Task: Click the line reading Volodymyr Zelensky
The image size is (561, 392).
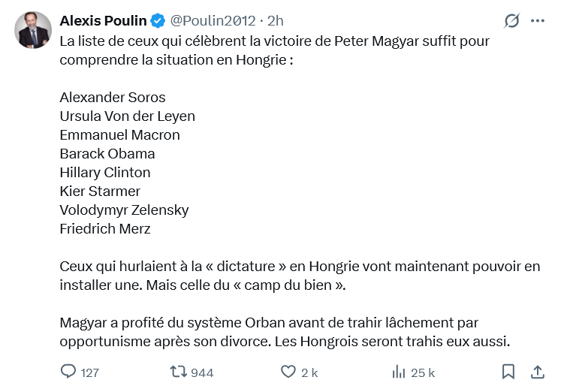Action: 124,210
